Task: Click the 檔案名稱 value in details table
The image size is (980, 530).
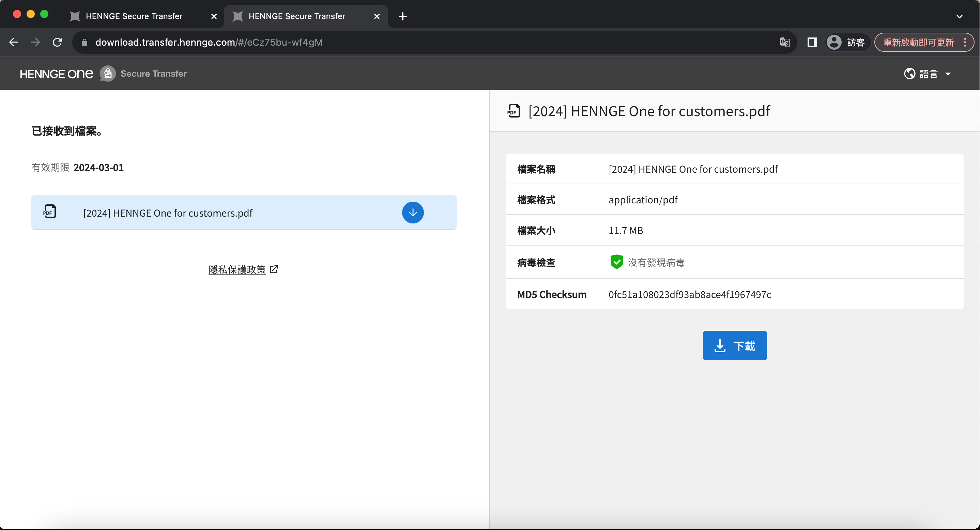Action: (693, 169)
